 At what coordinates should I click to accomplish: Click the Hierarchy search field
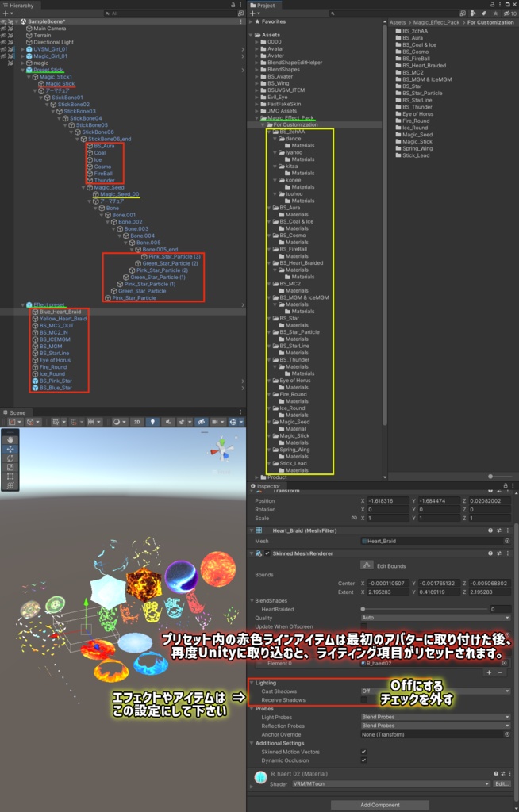click(170, 13)
